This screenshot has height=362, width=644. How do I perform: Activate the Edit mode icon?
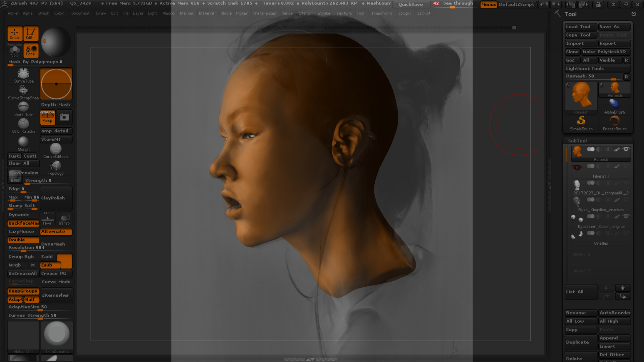[31, 34]
